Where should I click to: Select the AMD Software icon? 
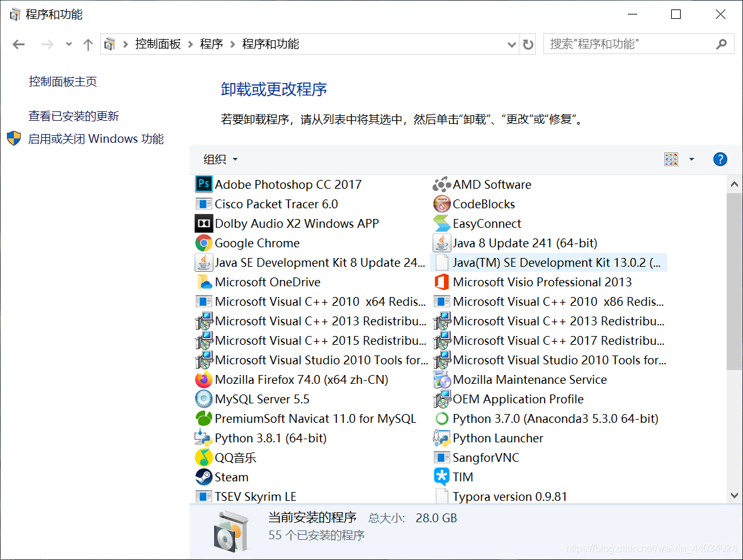[x=441, y=184]
